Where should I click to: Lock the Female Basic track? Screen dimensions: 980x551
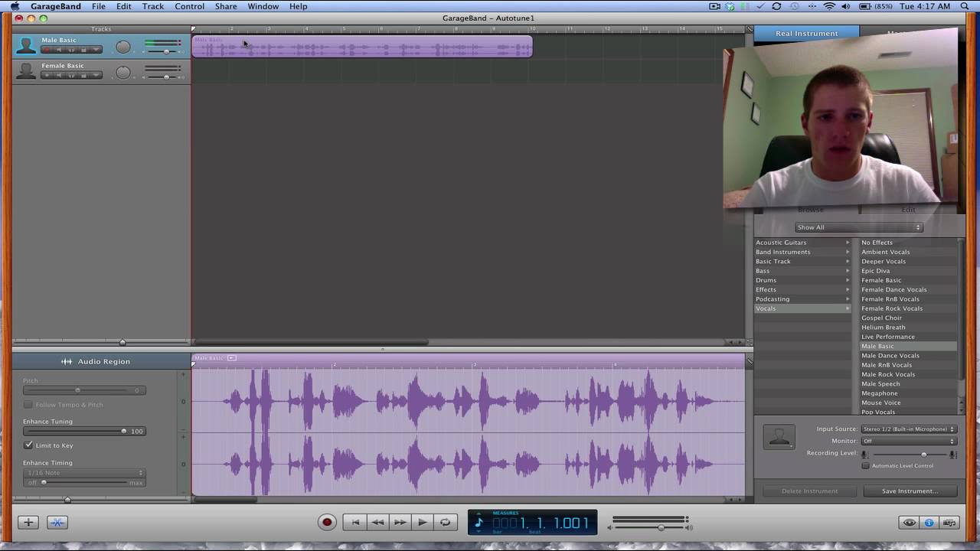pos(83,75)
